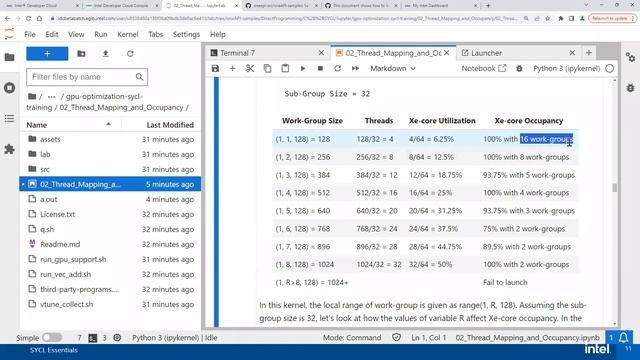Select the run_gpu_support.sh file
The height and width of the screenshot is (360, 640).
pos(110,259)
